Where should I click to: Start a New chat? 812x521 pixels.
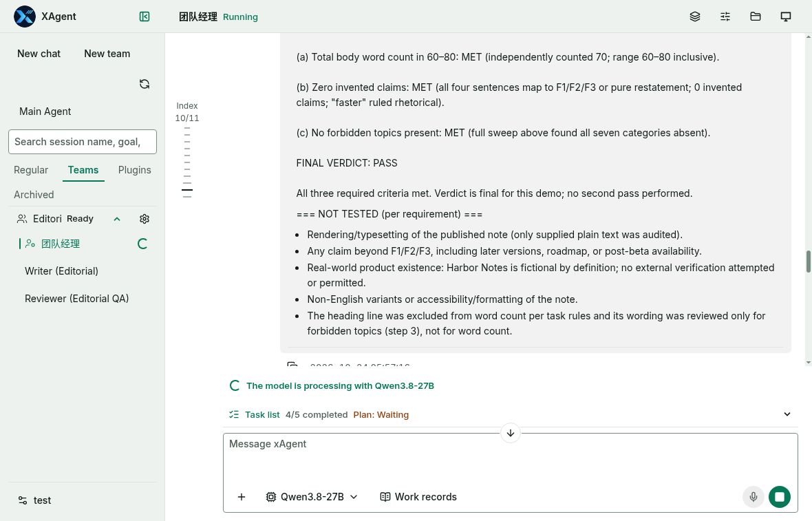pos(39,54)
